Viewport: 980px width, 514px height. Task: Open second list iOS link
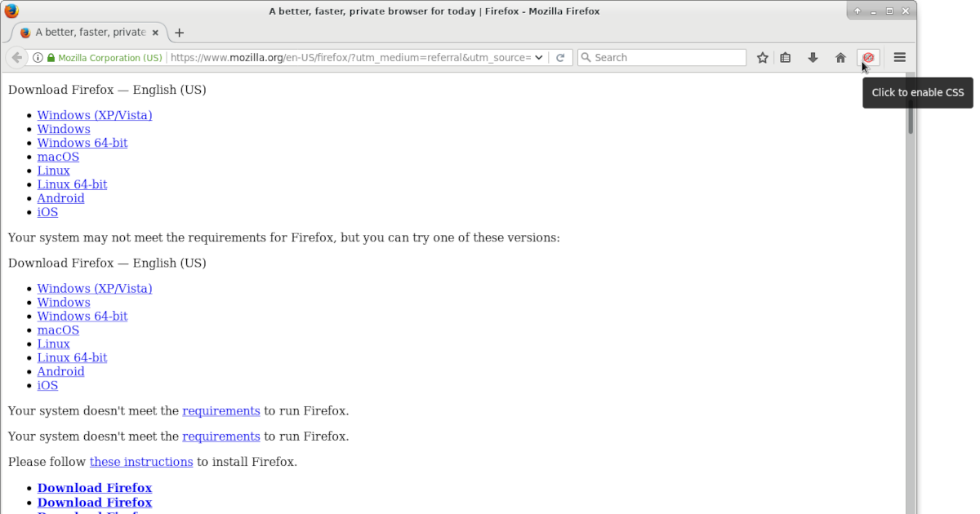pos(47,385)
